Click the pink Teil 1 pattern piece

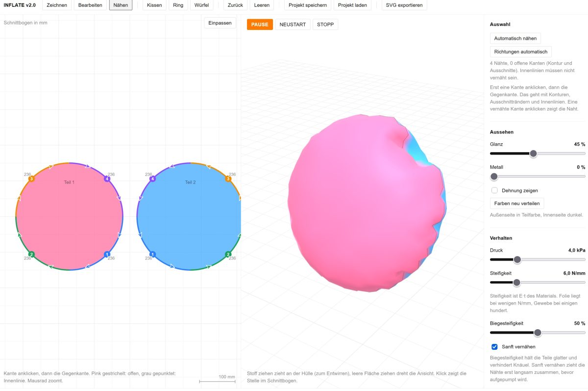tap(69, 216)
